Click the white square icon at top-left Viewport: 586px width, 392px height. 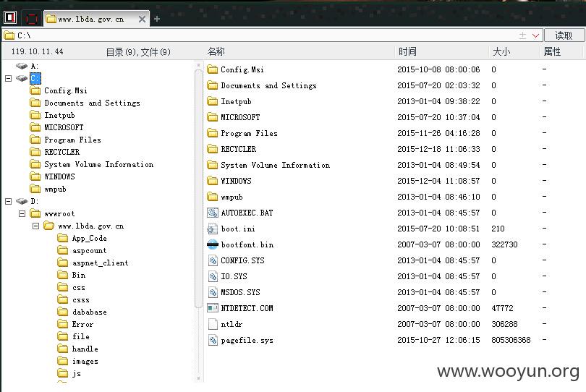click(10, 17)
